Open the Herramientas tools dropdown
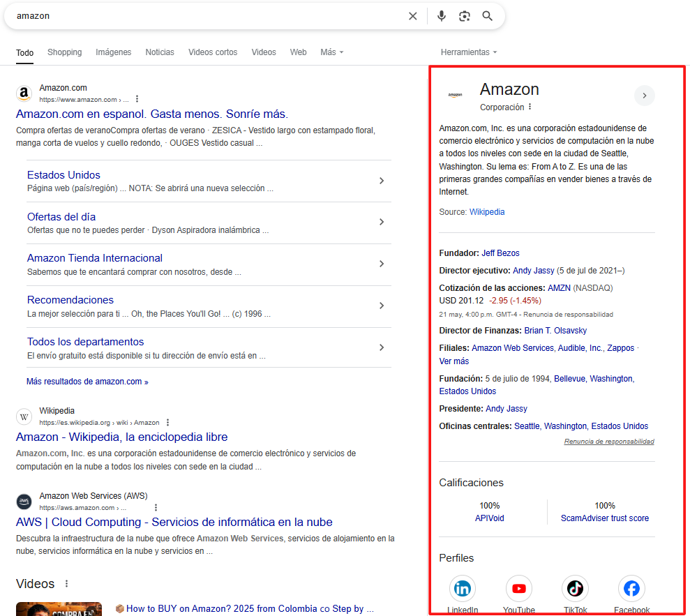This screenshot has height=616, width=690. click(469, 52)
